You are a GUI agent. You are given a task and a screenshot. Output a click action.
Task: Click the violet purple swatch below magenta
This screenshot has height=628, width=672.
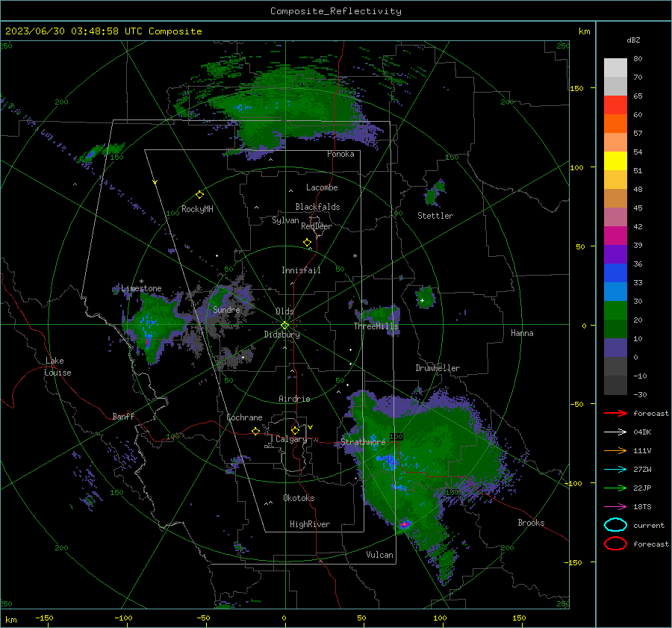pyautogui.click(x=615, y=255)
